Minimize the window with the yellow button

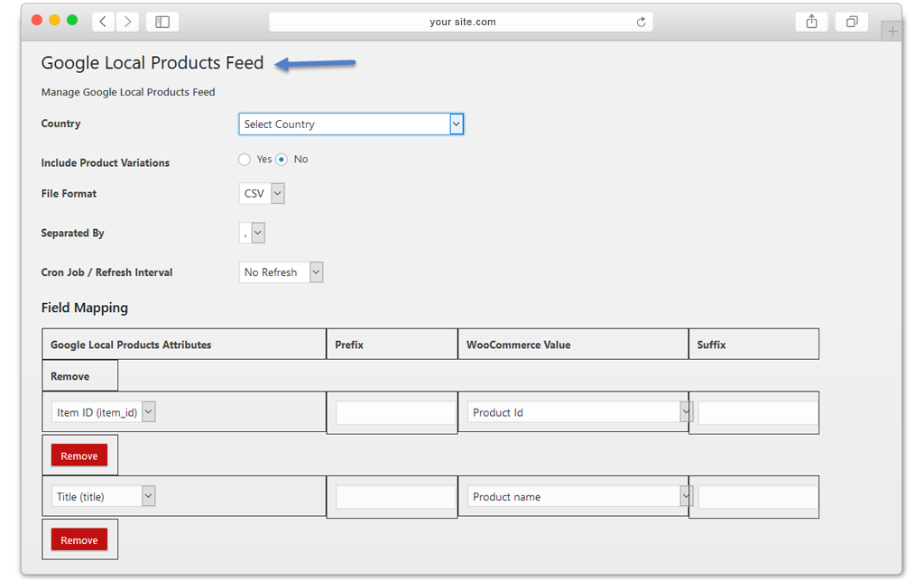pyautogui.click(x=54, y=20)
